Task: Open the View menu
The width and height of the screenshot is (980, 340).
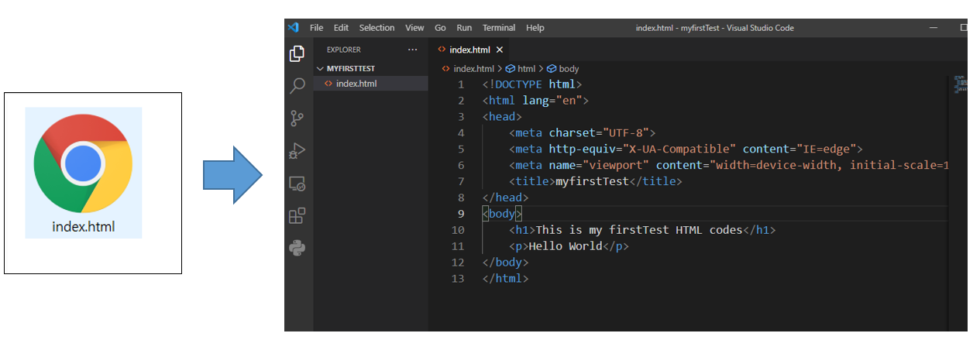Action: click(x=414, y=28)
